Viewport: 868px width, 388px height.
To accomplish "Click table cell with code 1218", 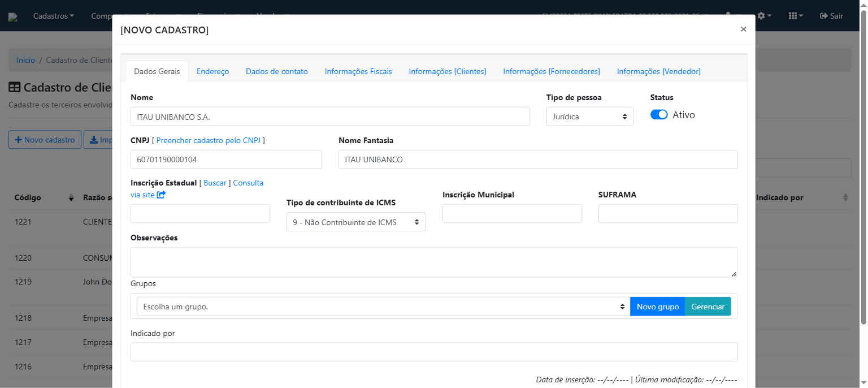I will [23, 318].
